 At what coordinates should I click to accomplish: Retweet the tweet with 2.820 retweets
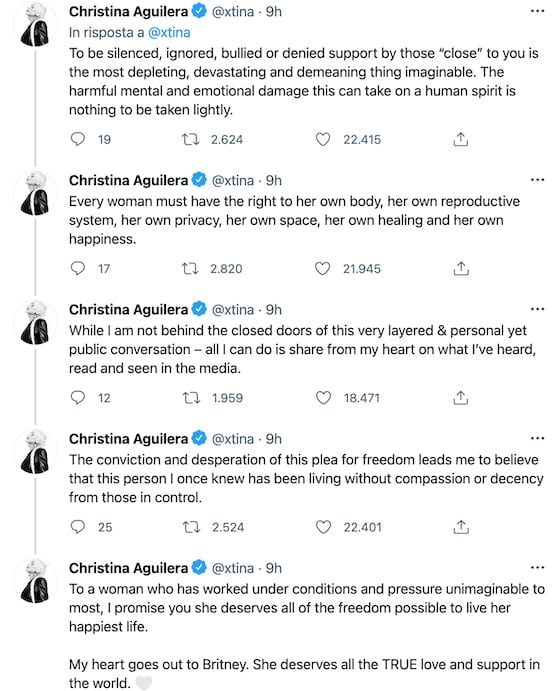(190, 268)
